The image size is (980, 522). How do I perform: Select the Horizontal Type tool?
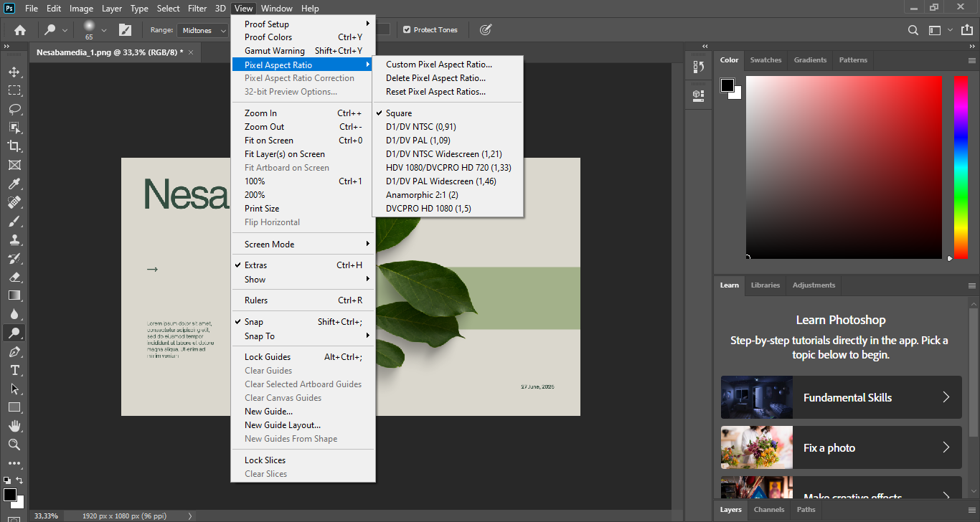(x=14, y=370)
